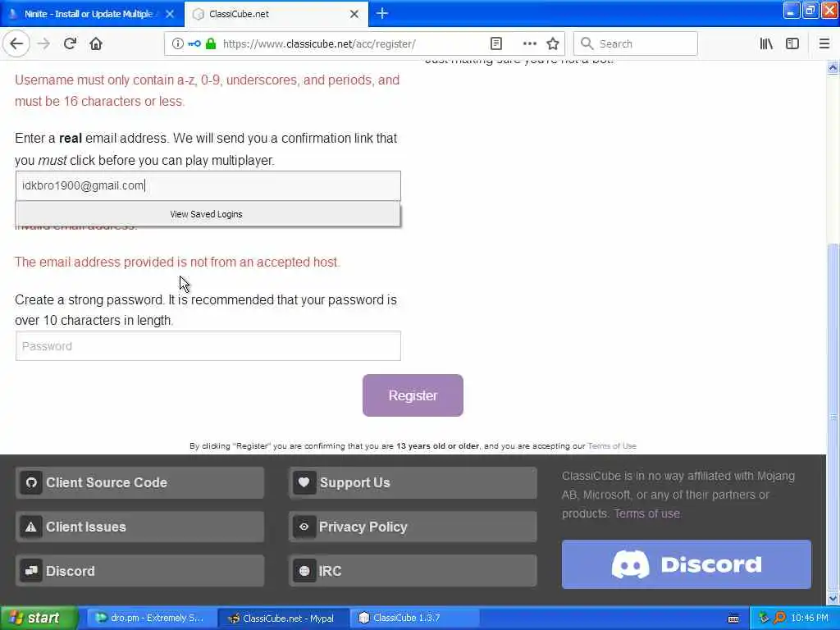View the secure connection padlock

coord(211,43)
